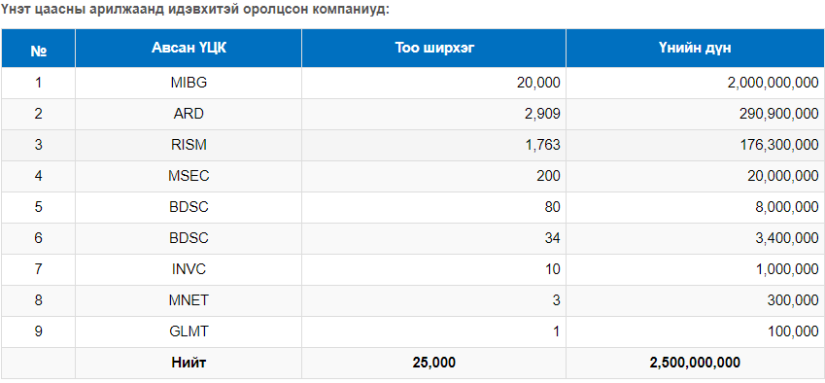Screen dimensions: 825x383
Task: Select the INVC cell
Action: (188, 269)
